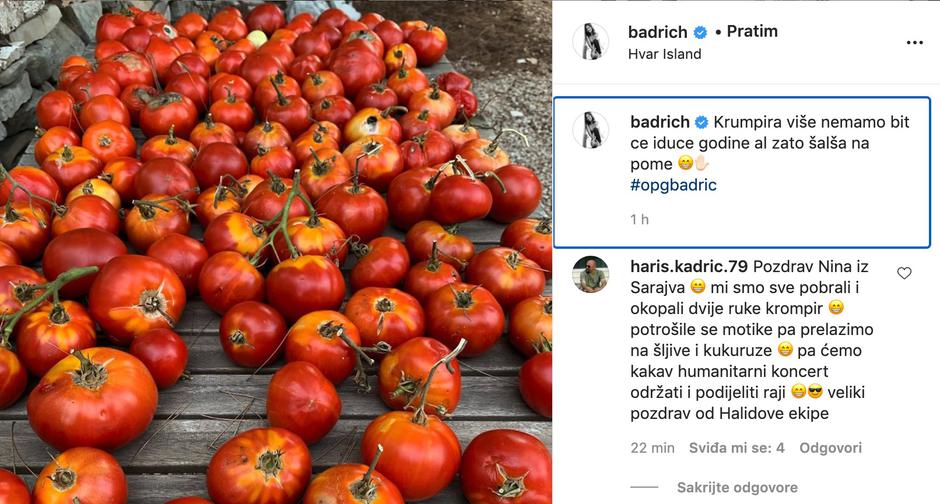Click badrich avatar next to the caption
This screenshot has height=504, width=940.
pos(590,130)
